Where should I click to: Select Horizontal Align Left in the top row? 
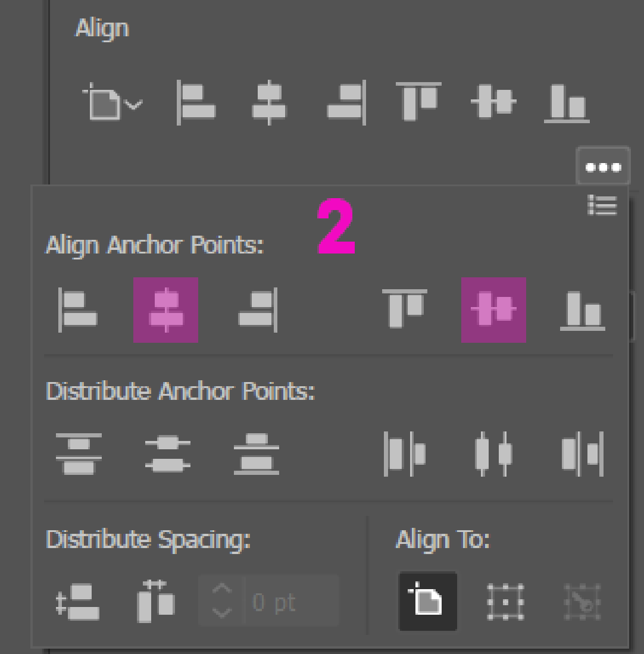coord(196,101)
